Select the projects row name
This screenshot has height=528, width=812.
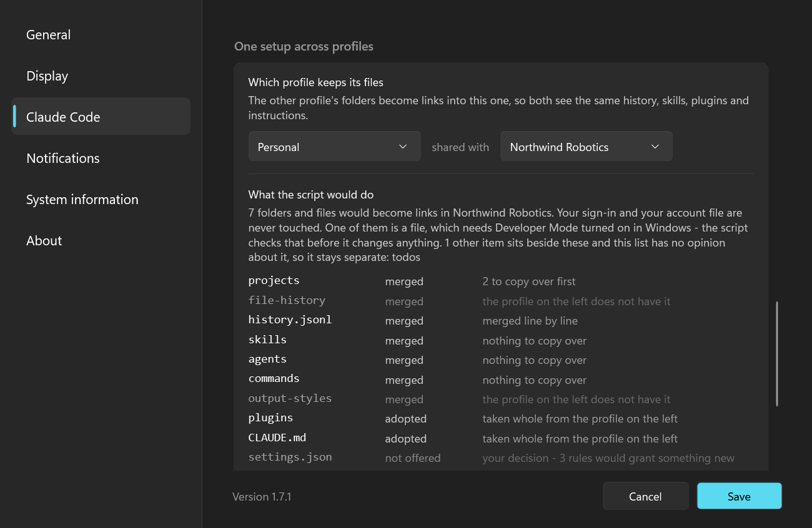274,281
